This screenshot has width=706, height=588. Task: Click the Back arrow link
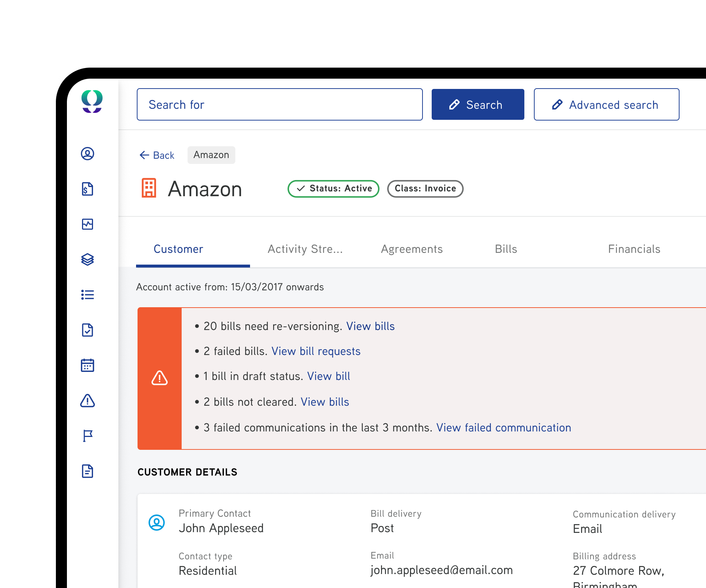(x=157, y=155)
